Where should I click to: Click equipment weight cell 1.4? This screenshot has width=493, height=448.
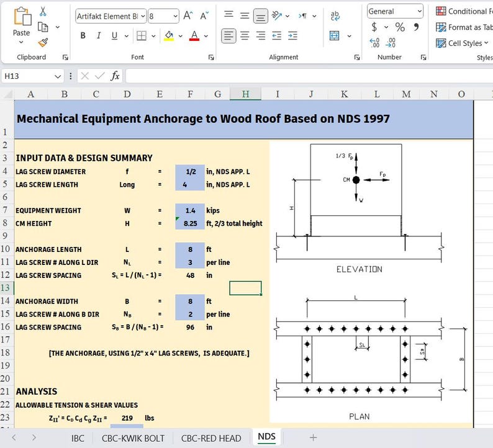click(x=190, y=210)
